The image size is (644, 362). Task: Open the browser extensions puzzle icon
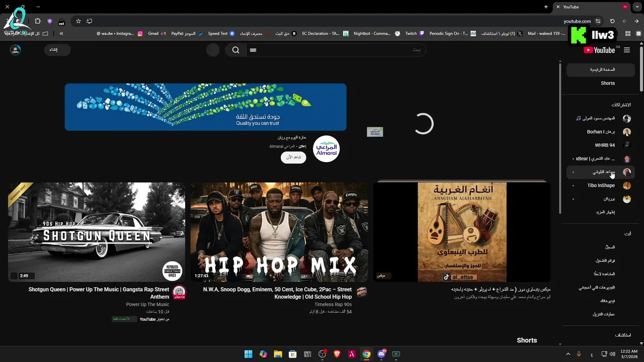[x=38, y=21]
